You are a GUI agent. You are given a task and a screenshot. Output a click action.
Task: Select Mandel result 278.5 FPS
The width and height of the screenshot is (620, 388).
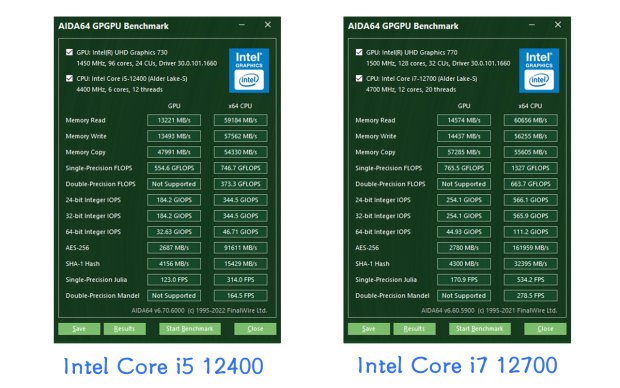click(x=531, y=295)
